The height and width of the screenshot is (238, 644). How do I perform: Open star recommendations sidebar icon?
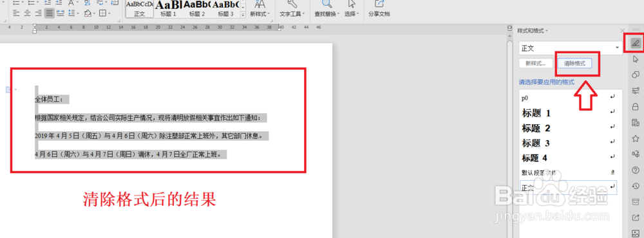[636, 138]
